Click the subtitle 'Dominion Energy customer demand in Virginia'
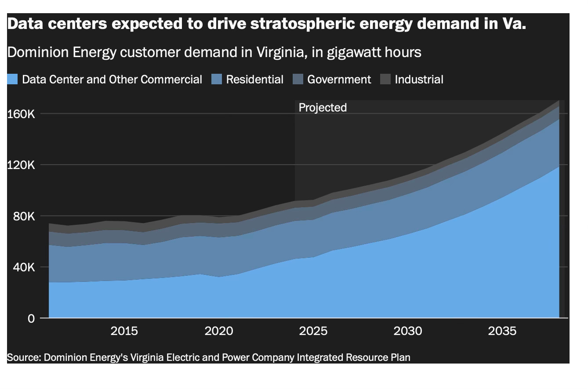Screen dimensions: 588x389 tap(214, 53)
